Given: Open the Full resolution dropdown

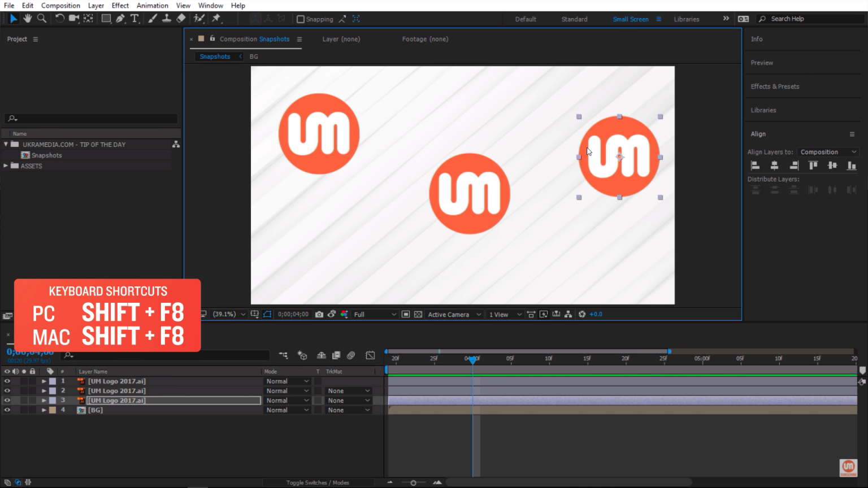Looking at the screenshot, I should coord(375,315).
